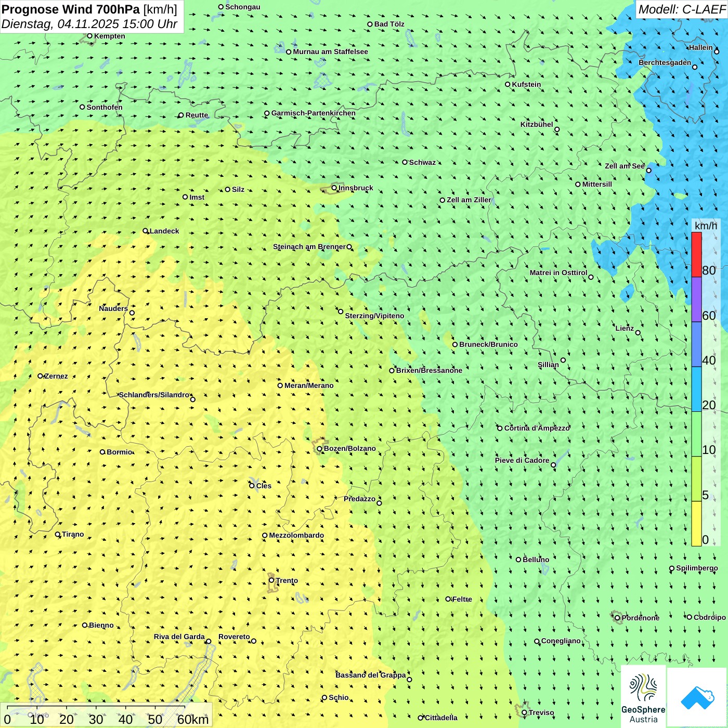The width and height of the screenshot is (728, 728).
Task: Click the 'Meran/Merano' label
Action: (x=309, y=385)
